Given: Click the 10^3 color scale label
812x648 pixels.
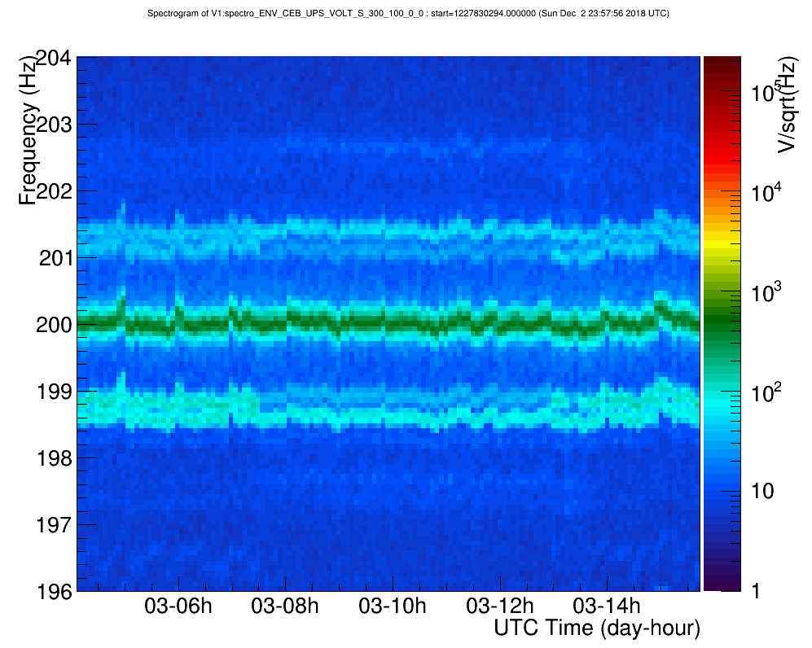Looking at the screenshot, I should (x=766, y=292).
